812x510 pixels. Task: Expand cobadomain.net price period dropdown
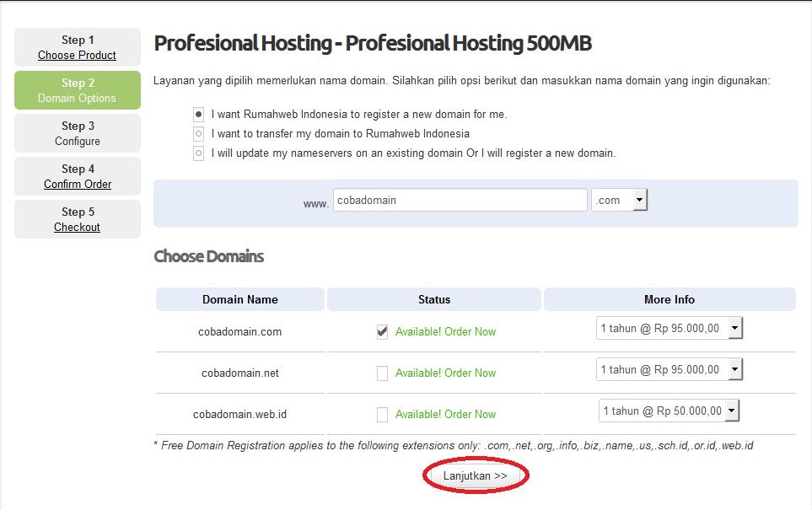[x=669, y=370]
